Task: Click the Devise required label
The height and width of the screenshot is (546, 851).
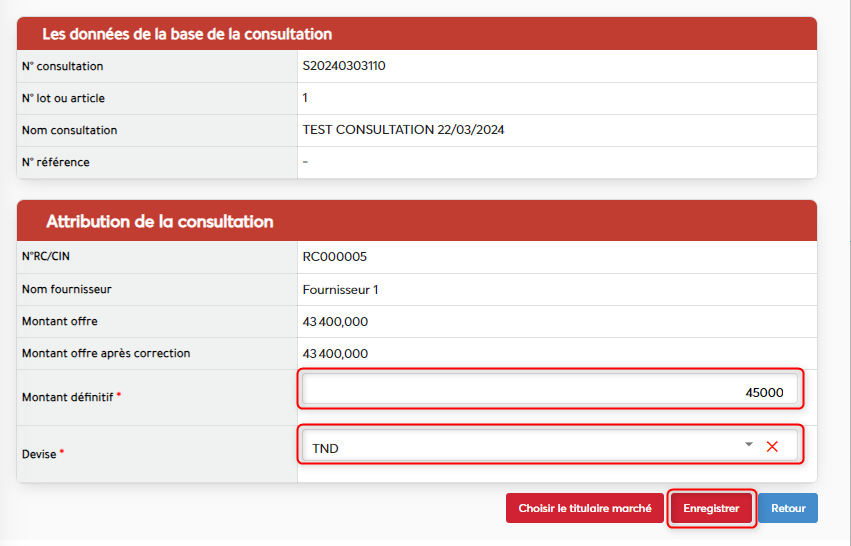Action: pyautogui.click(x=41, y=454)
